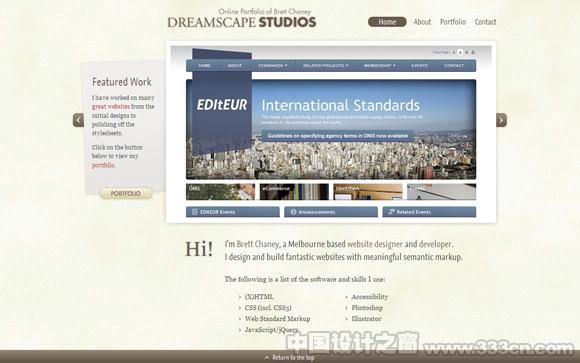Select the Home navigation pill

(x=387, y=22)
